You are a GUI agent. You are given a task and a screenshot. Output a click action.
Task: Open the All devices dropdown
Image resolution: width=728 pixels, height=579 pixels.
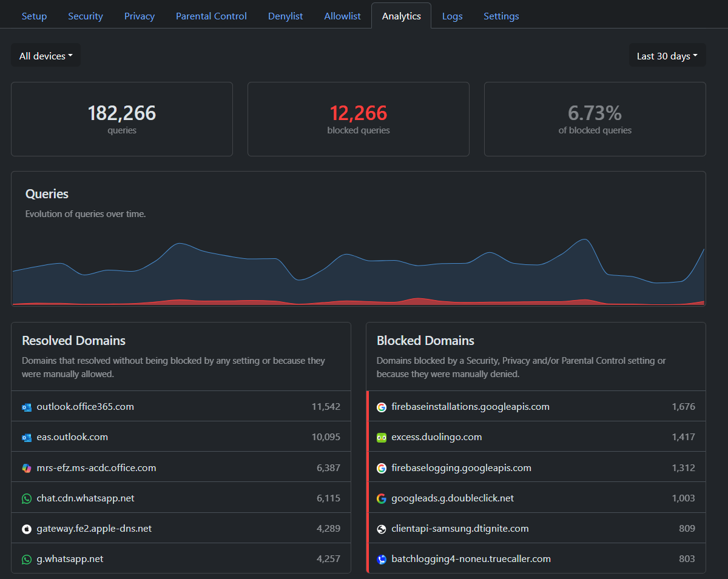pos(46,56)
